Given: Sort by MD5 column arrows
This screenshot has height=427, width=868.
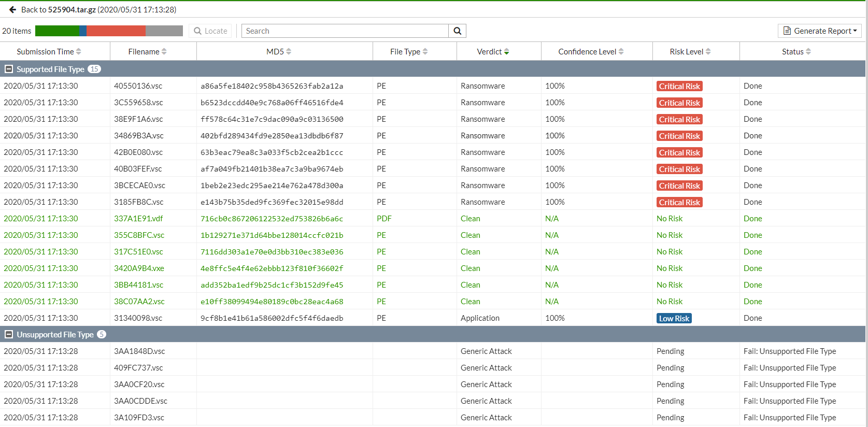Looking at the screenshot, I should tap(289, 52).
